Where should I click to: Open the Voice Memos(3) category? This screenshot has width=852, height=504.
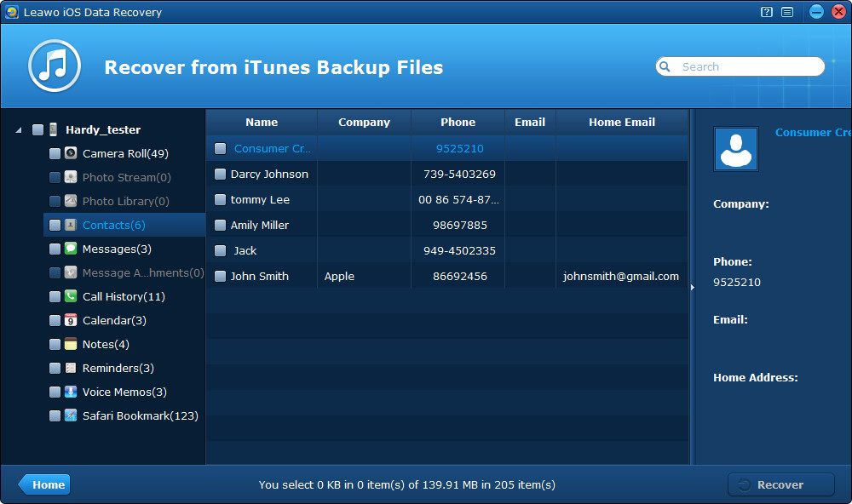pyautogui.click(x=124, y=392)
